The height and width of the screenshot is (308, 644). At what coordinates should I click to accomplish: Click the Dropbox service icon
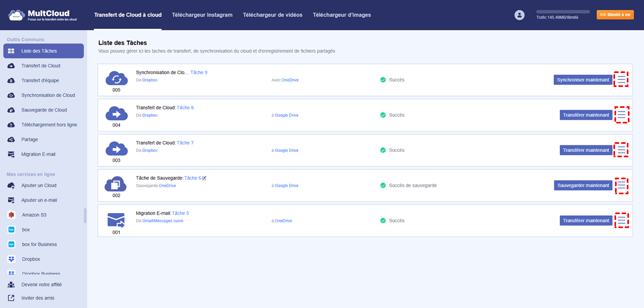pos(11,259)
